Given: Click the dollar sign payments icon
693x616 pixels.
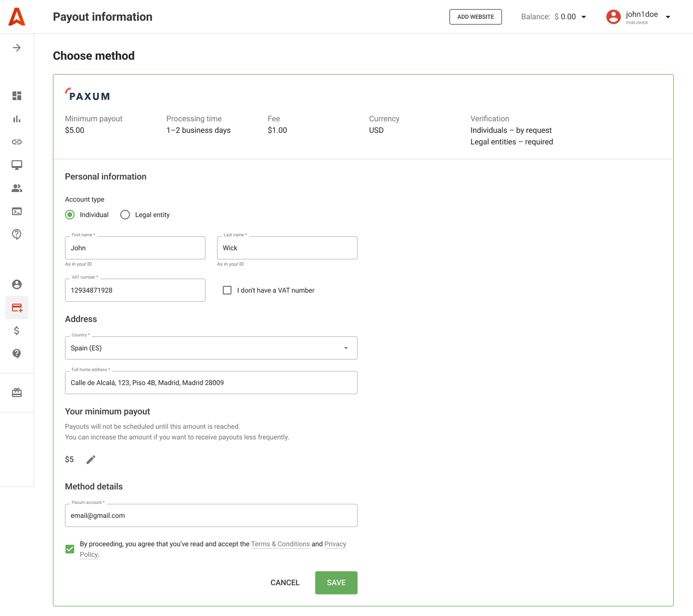Looking at the screenshot, I should tap(17, 331).
